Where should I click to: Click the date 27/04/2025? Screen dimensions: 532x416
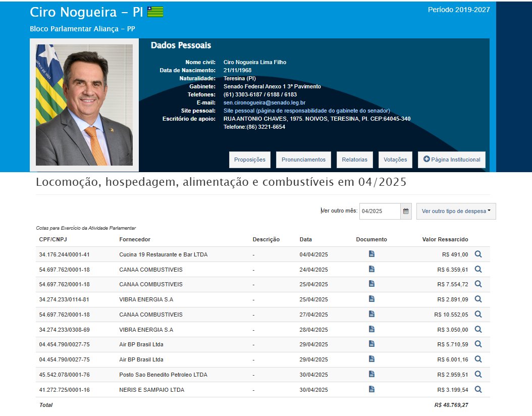[313, 315]
